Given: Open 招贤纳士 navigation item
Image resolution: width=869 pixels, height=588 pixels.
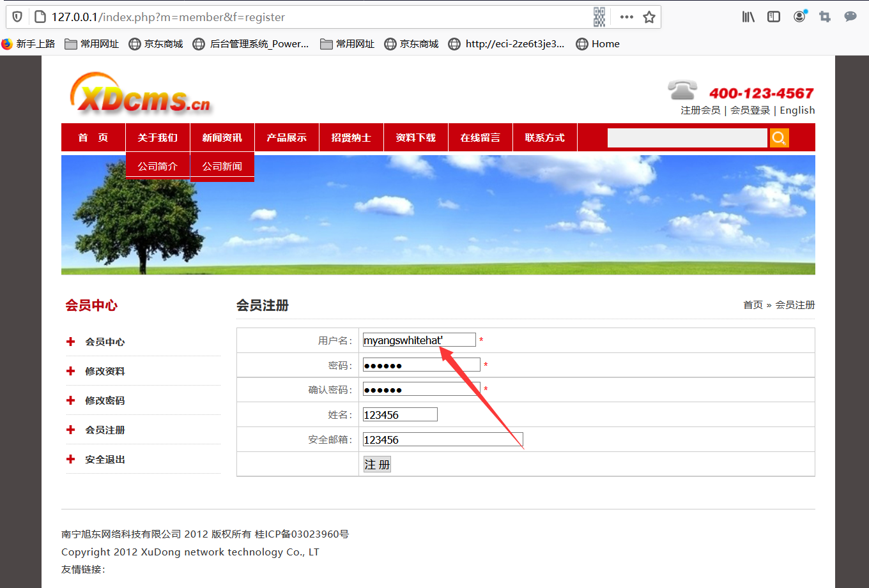Looking at the screenshot, I should tap(351, 138).
